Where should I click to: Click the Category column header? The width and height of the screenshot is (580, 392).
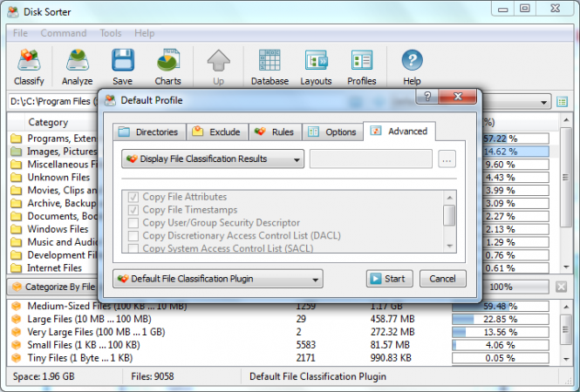pos(49,122)
